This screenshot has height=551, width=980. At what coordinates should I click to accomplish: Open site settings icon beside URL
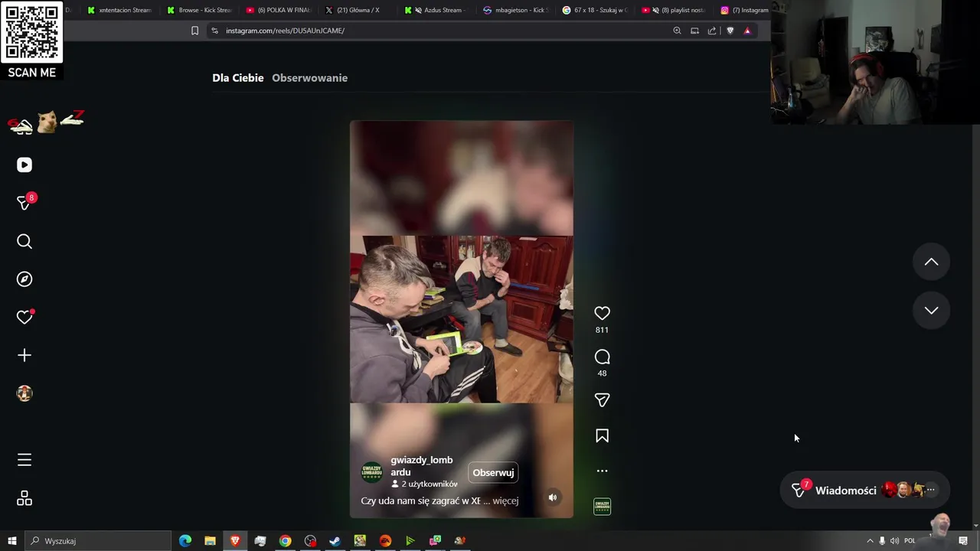click(x=214, y=31)
